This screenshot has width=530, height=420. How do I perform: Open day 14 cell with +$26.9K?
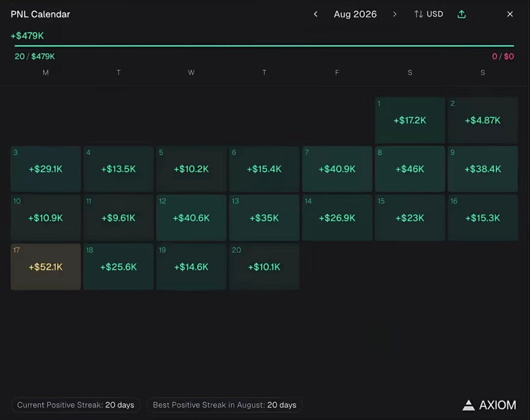tap(337, 218)
